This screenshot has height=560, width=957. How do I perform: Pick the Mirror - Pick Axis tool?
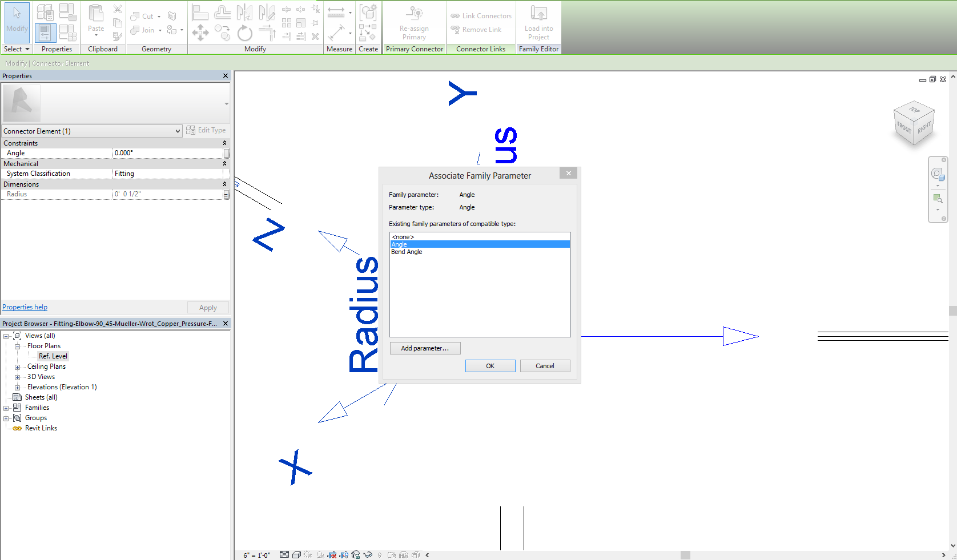244,12
